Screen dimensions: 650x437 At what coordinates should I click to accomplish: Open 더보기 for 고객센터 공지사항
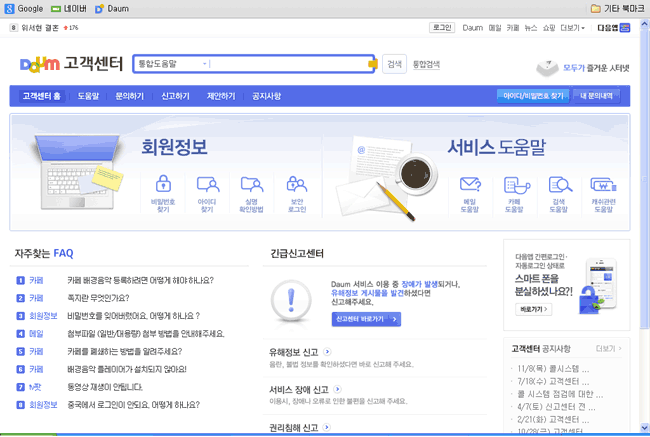[608, 349]
